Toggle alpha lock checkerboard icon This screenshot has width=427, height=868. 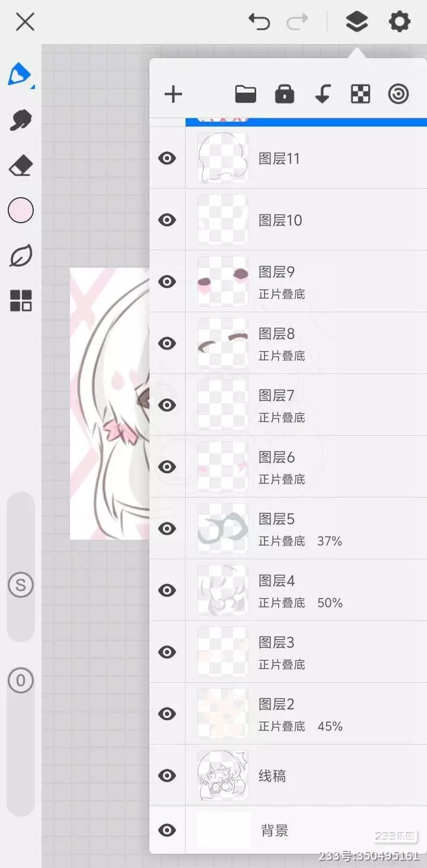[x=361, y=94]
